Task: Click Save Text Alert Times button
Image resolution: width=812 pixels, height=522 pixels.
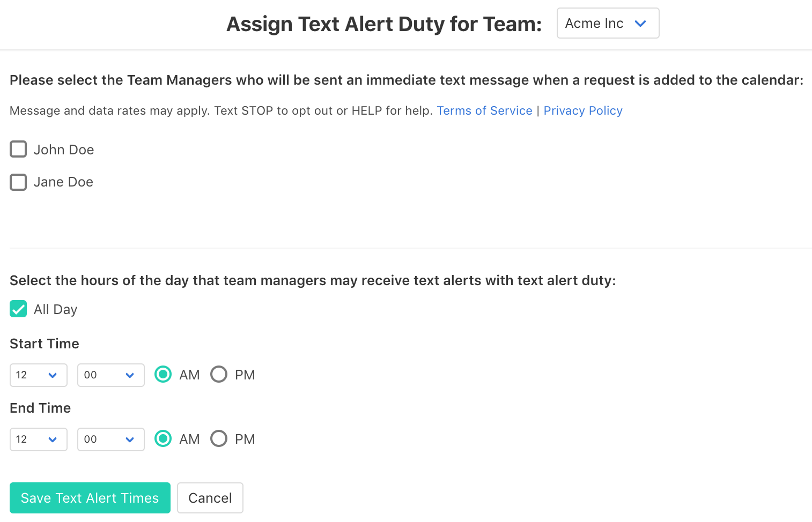Action: point(90,498)
